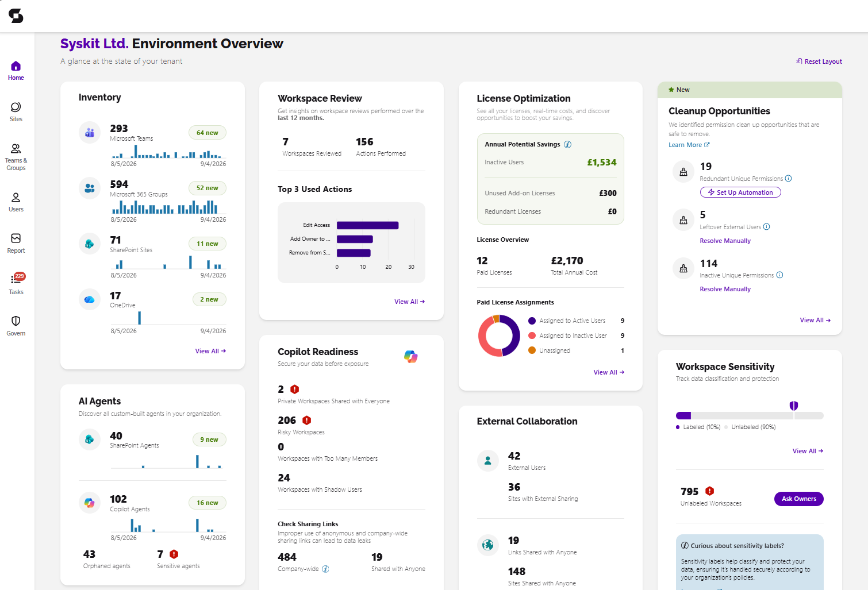This screenshot has width=868, height=590.
Task: Click the Remove from S... bar in the chart
Action: pos(354,253)
